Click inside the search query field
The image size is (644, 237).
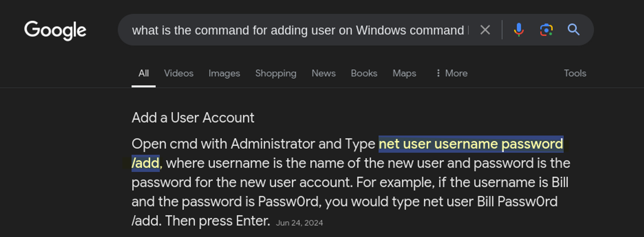(298, 30)
